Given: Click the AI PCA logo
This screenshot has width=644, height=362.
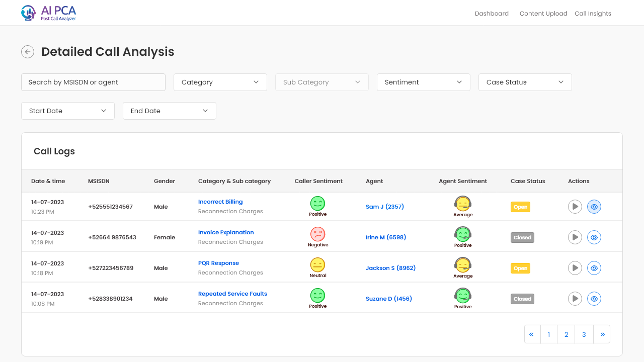Looking at the screenshot, I should (x=49, y=13).
